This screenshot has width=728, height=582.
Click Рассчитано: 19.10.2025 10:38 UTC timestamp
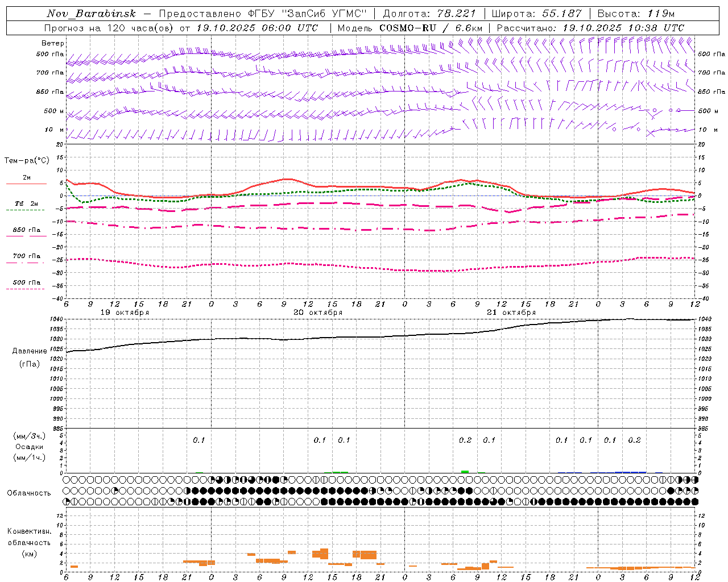590,28
